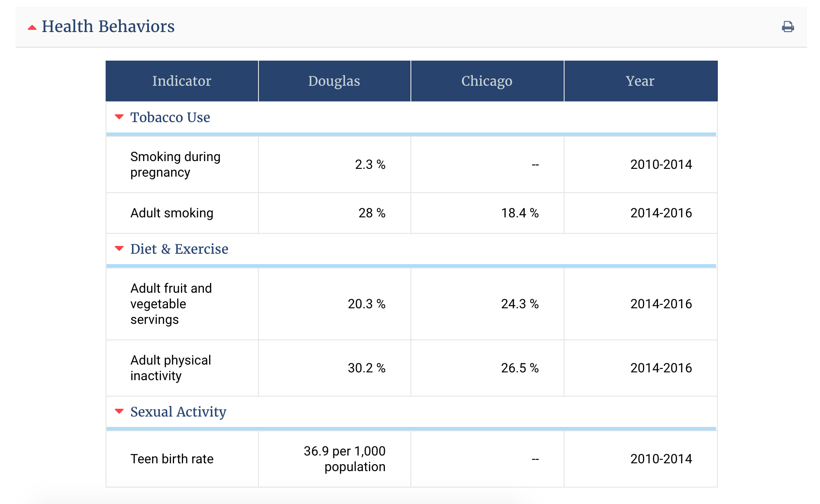Select the Adult smoking row

(x=171, y=213)
